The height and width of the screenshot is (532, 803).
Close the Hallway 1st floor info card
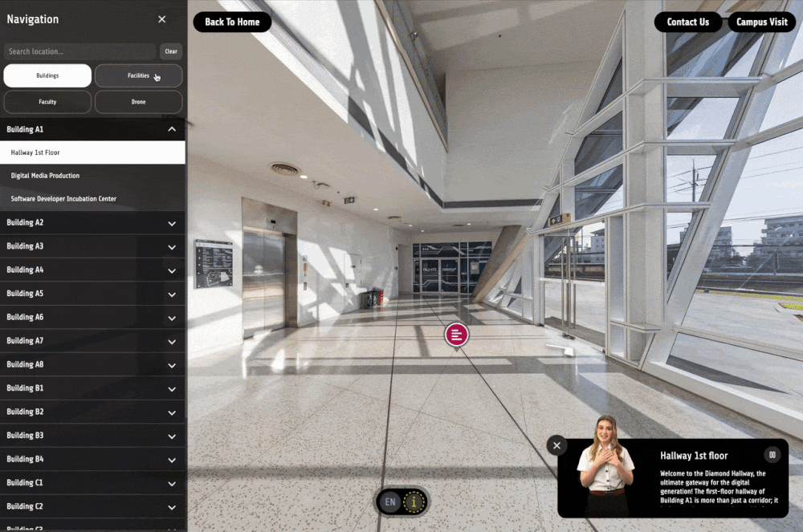pos(556,445)
